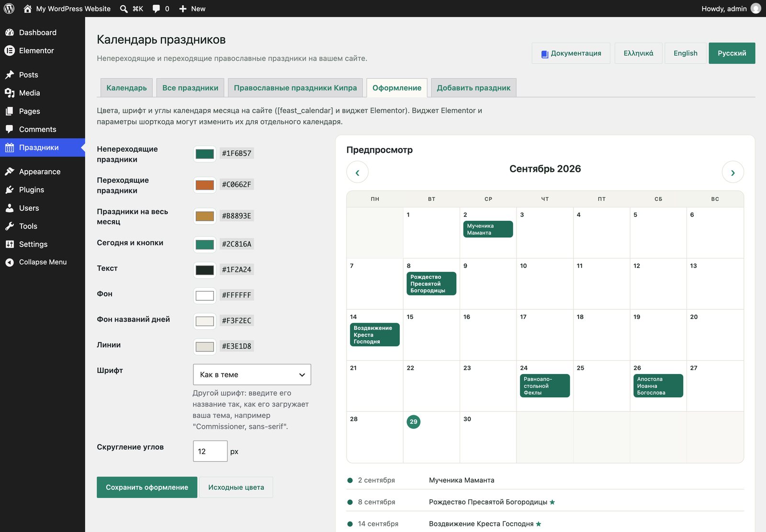
Task: Click the Elementor sidebar icon
Action: coord(10,51)
